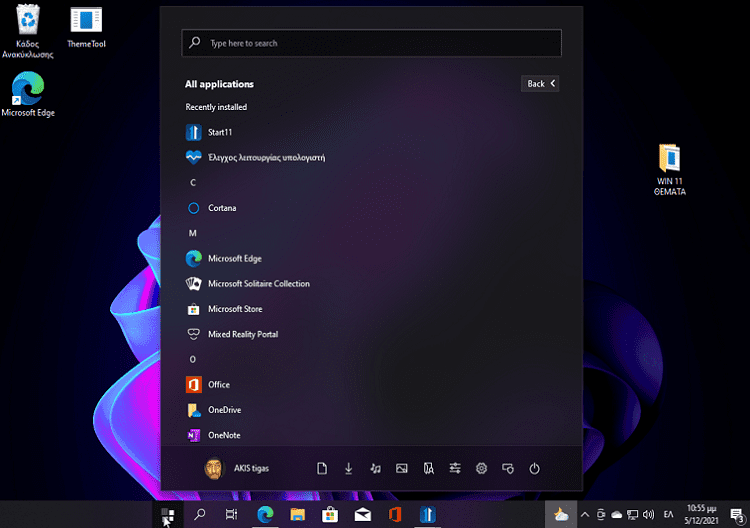Click the Power button in Start menu
This screenshot has height=528, width=750.
point(534,469)
